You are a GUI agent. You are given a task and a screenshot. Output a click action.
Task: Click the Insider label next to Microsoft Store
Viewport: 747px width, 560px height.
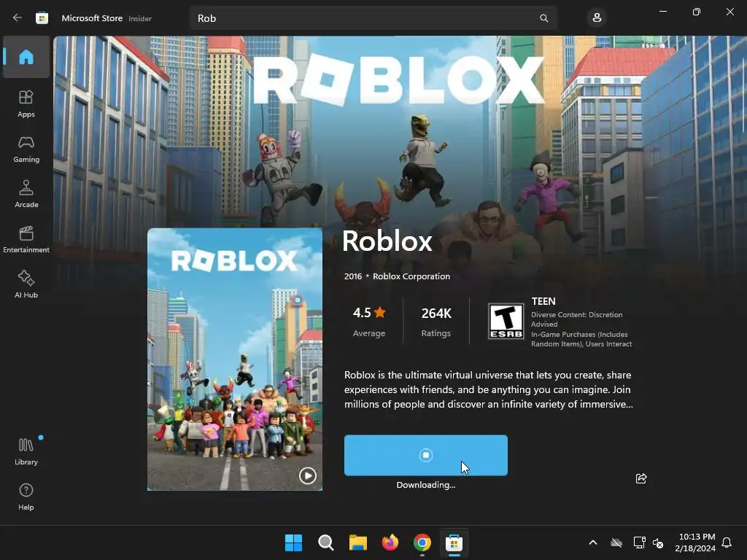click(140, 18)
